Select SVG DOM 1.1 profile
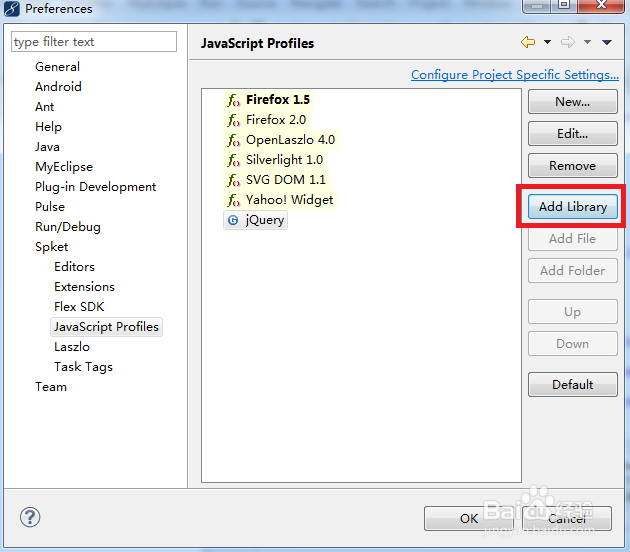 tap(286, 180)
